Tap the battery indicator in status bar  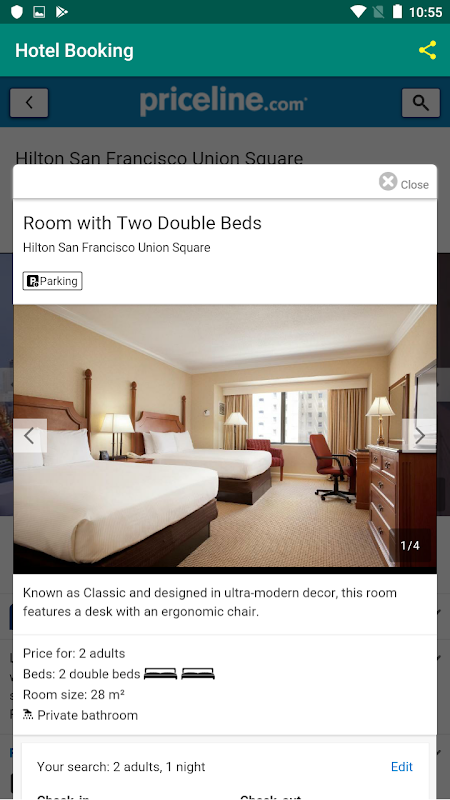397,12
